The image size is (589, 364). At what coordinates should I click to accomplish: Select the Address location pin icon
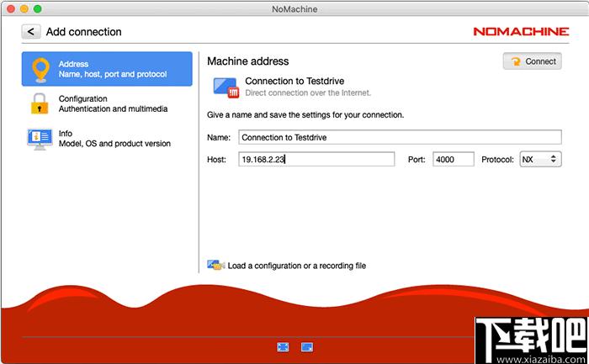coord(40,70)
